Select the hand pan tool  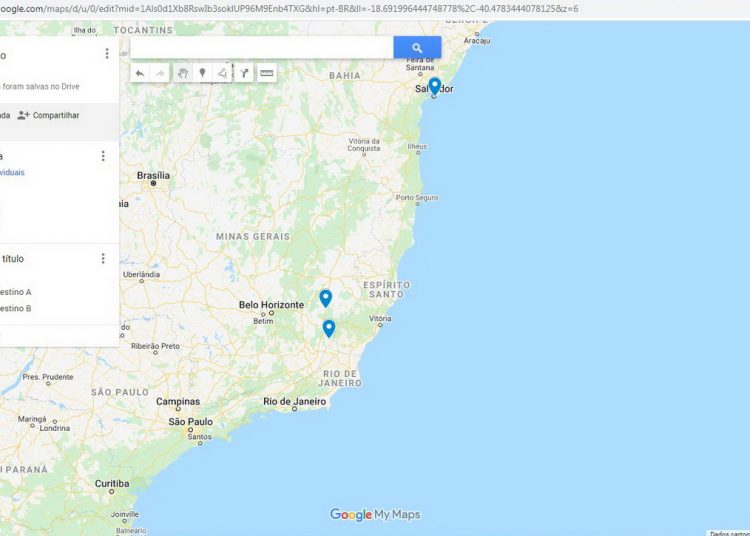182,73
